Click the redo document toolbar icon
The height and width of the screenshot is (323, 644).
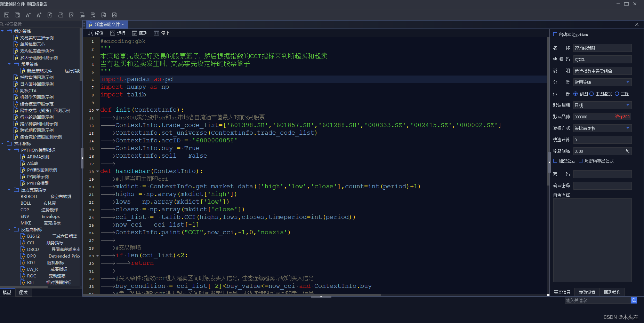61,15
